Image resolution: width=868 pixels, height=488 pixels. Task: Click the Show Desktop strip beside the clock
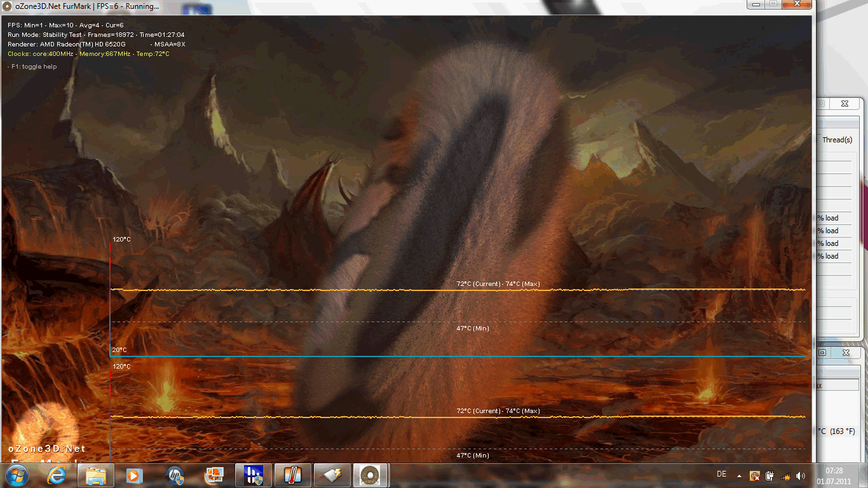click(864, 475)
